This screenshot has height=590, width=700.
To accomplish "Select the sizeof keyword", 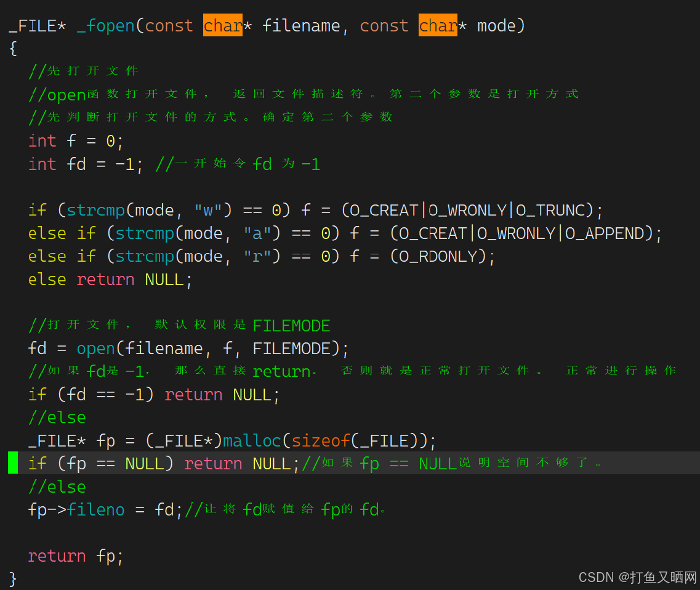I will point(321,440).
